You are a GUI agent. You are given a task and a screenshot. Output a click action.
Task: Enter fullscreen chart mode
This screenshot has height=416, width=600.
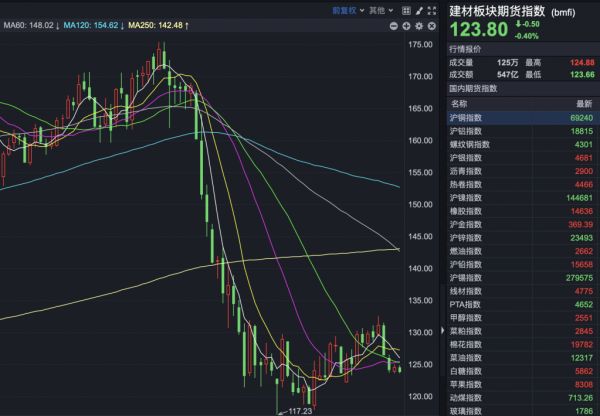coord(430,10)
